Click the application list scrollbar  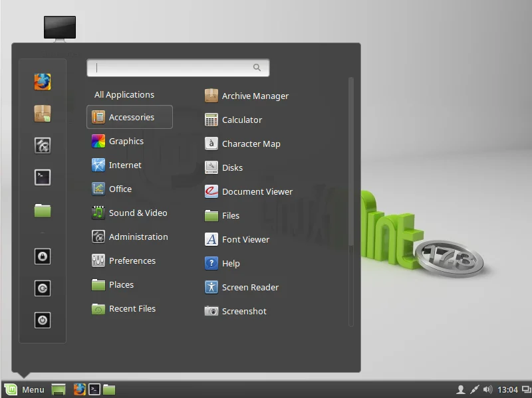[351, 161]
